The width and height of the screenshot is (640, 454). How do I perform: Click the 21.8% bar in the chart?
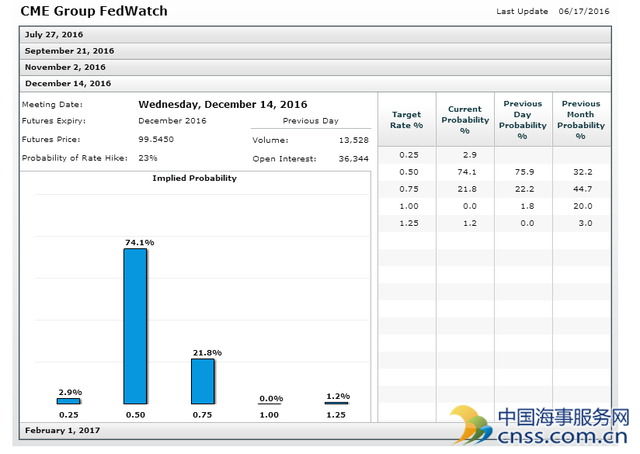point(203,381)
